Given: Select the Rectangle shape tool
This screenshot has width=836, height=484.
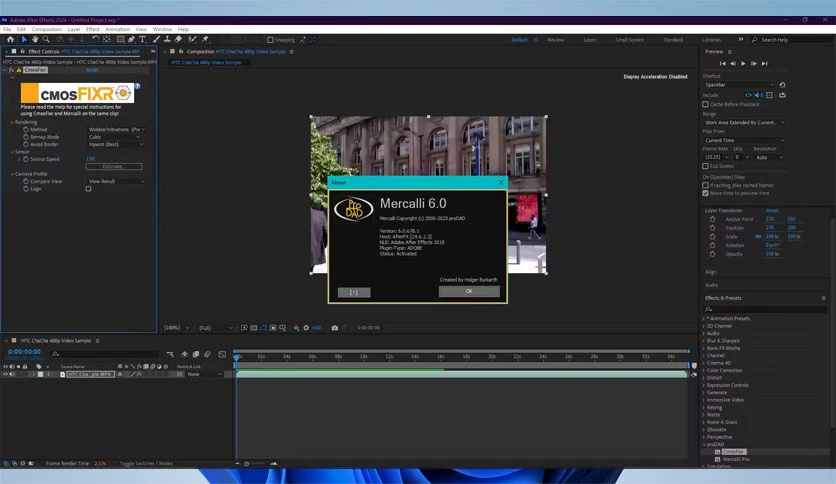Looking at the screenshot, I should tap(120, 39).
